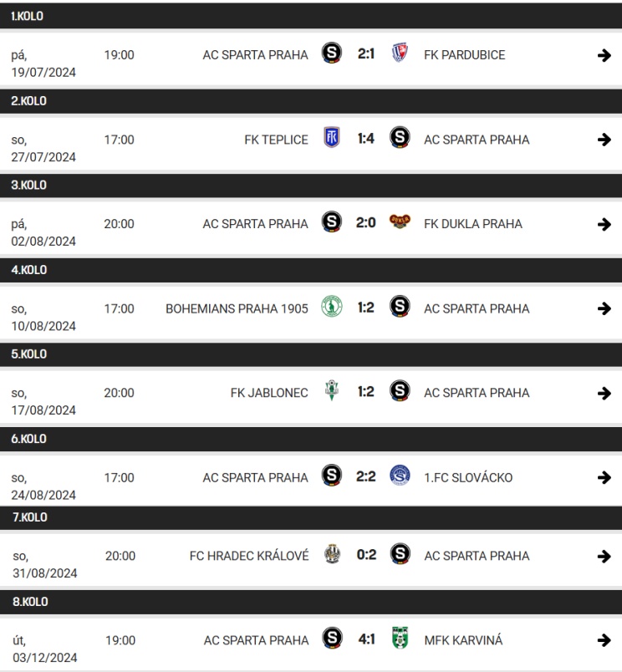Click the FK Pardubice club crest
The image size is (622, 672).
coord(400,55)
